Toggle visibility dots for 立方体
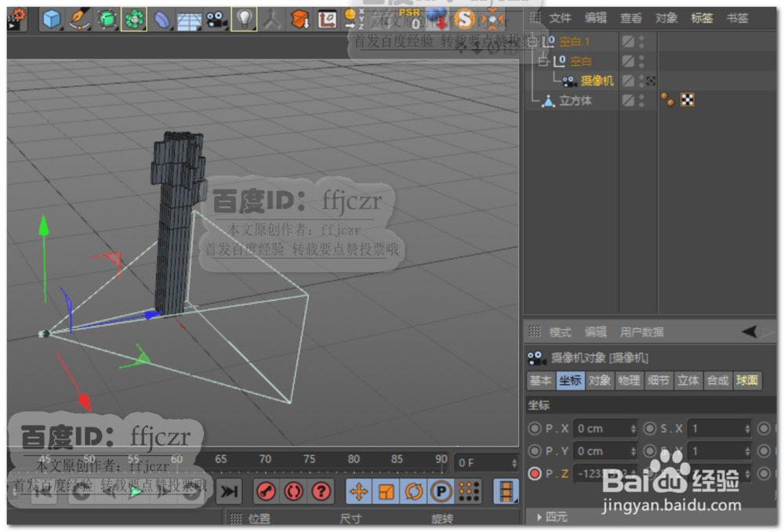The image size is (784, 532). click(x=642, y=100)
